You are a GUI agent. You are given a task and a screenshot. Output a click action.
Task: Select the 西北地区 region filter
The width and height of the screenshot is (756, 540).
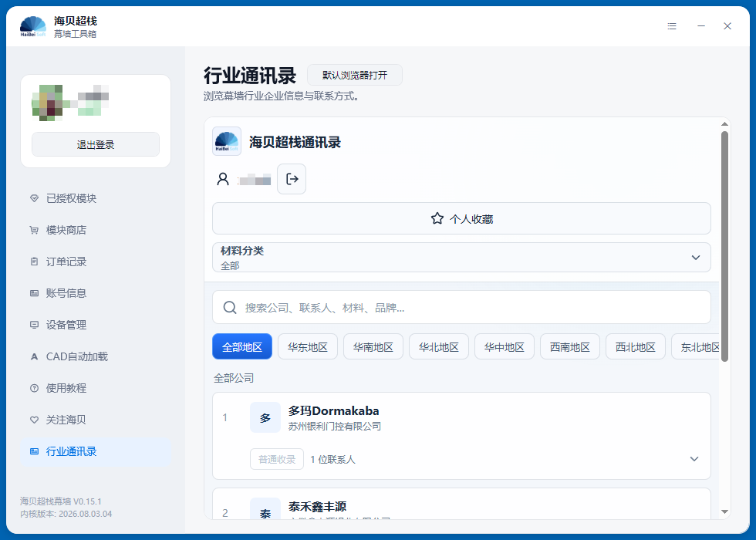coord(636,346)
